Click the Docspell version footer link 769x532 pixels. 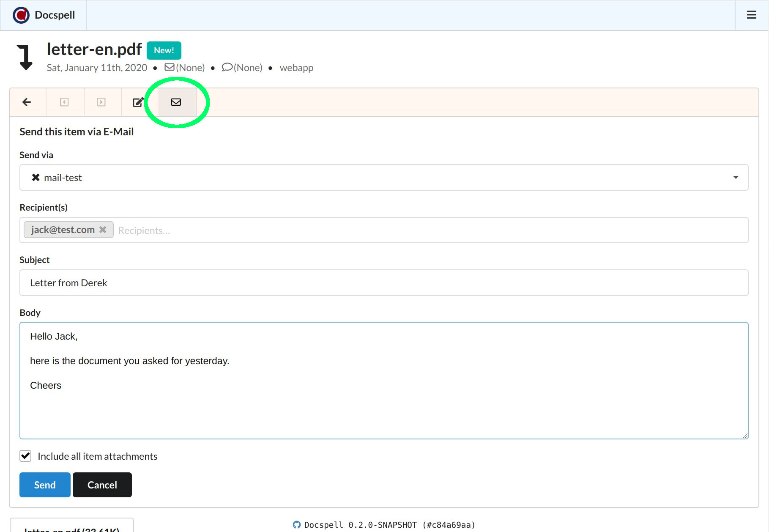point(389,525)
